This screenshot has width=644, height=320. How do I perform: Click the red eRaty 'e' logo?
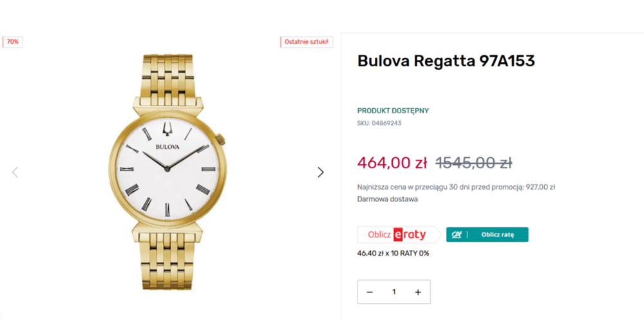[398, 235]
